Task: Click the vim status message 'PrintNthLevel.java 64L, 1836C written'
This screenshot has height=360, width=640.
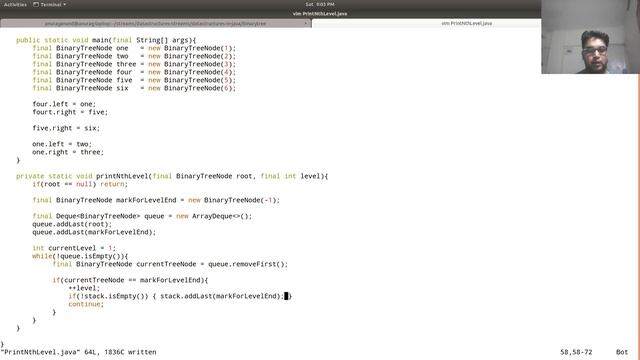Action: [78, 352]
